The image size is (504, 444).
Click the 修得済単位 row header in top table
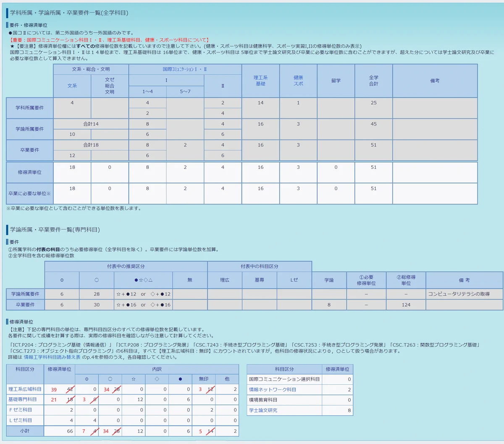pyautogui.click(x=29, y=172)
